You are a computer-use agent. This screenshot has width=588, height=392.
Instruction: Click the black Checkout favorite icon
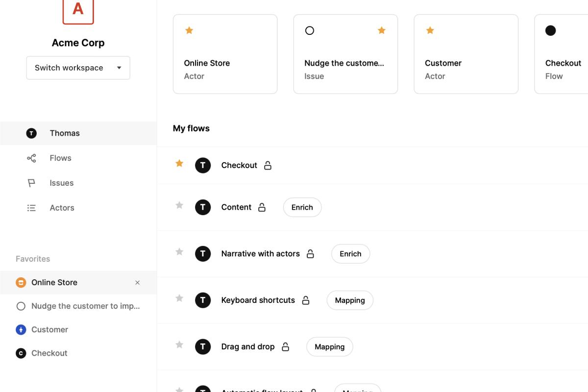[21, 353]
